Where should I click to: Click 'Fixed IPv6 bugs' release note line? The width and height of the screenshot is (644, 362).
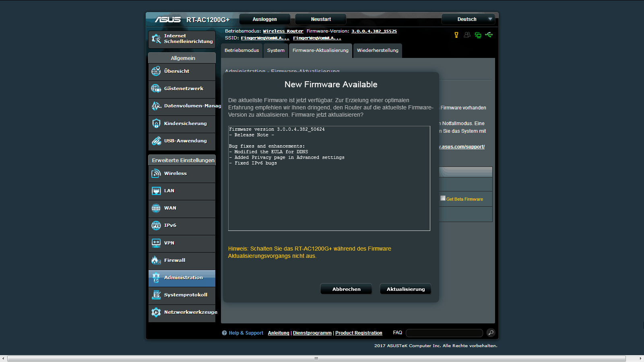[x=255, y=163]
